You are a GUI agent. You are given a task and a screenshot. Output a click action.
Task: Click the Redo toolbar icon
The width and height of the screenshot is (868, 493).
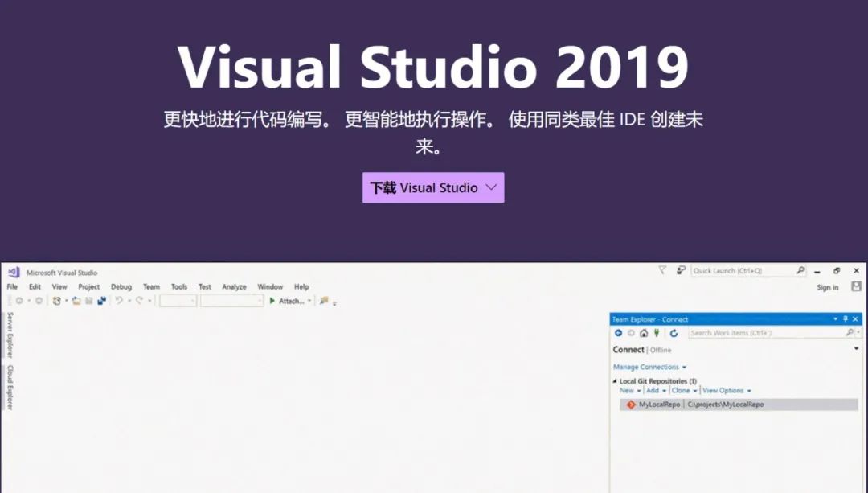(x=139, y=300)
